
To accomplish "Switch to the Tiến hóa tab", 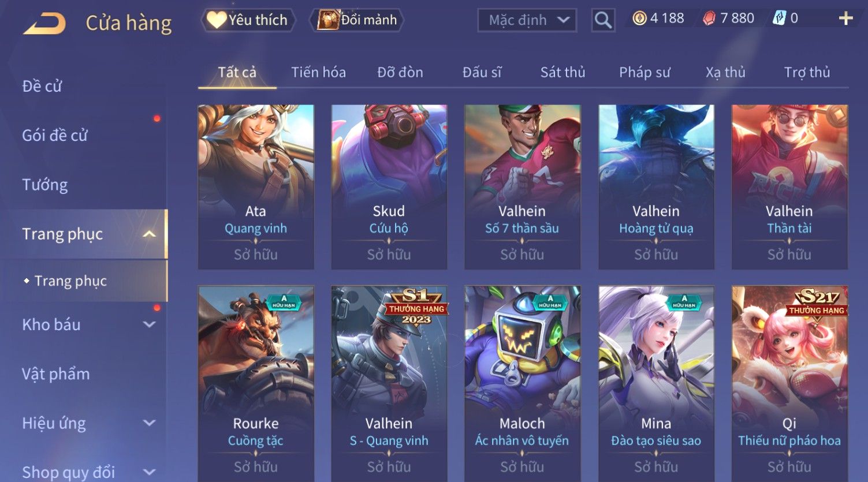I will tap(318, 72).
